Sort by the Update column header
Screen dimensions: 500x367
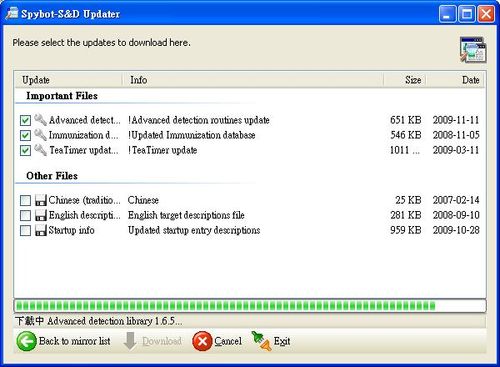tap(68, 80)
